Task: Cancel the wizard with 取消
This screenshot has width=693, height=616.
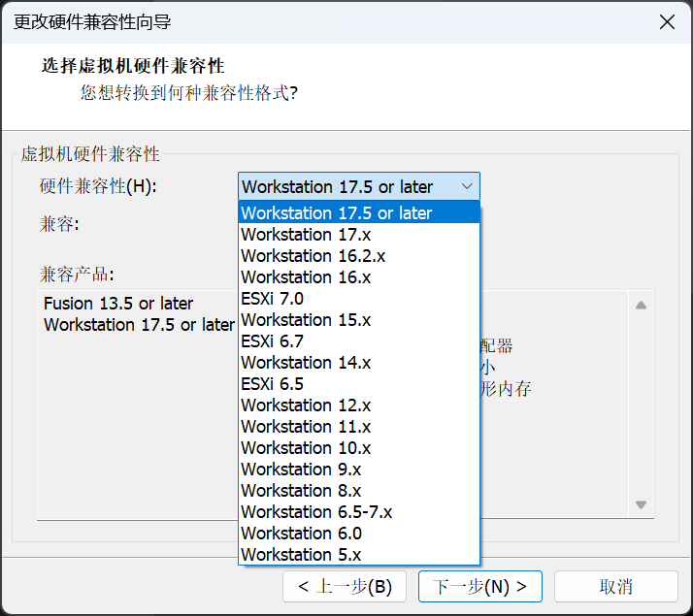Action: click(615, 587)
